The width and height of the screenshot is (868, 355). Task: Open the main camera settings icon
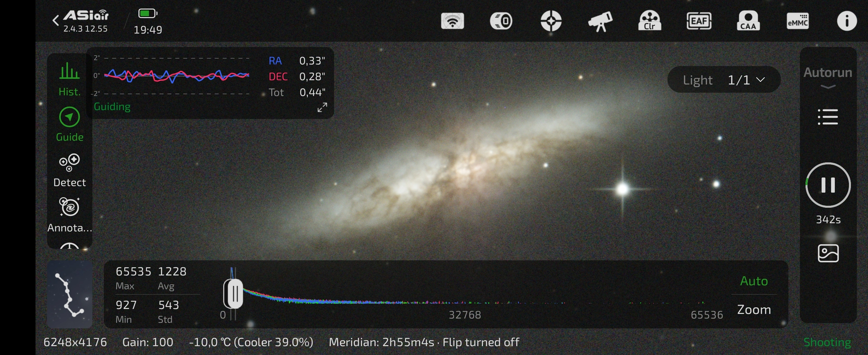click(501, 21)
